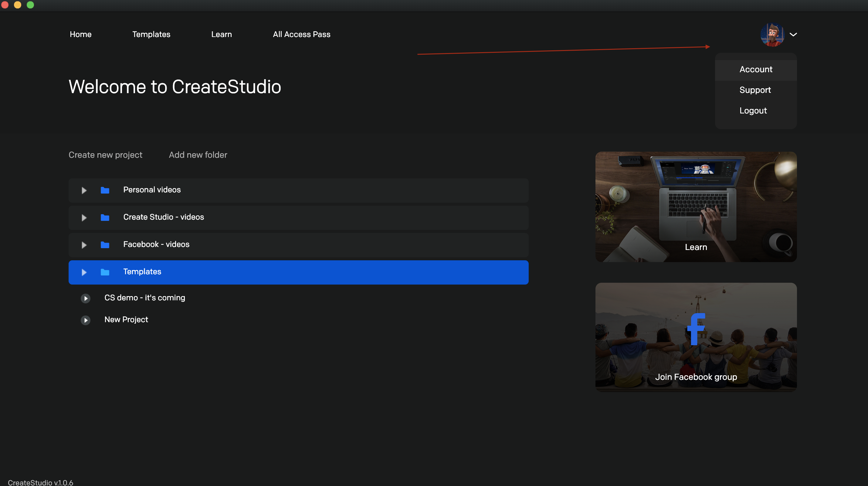
Task: Expand Facebook - videos folder arrow
Action: click(84, 245)
